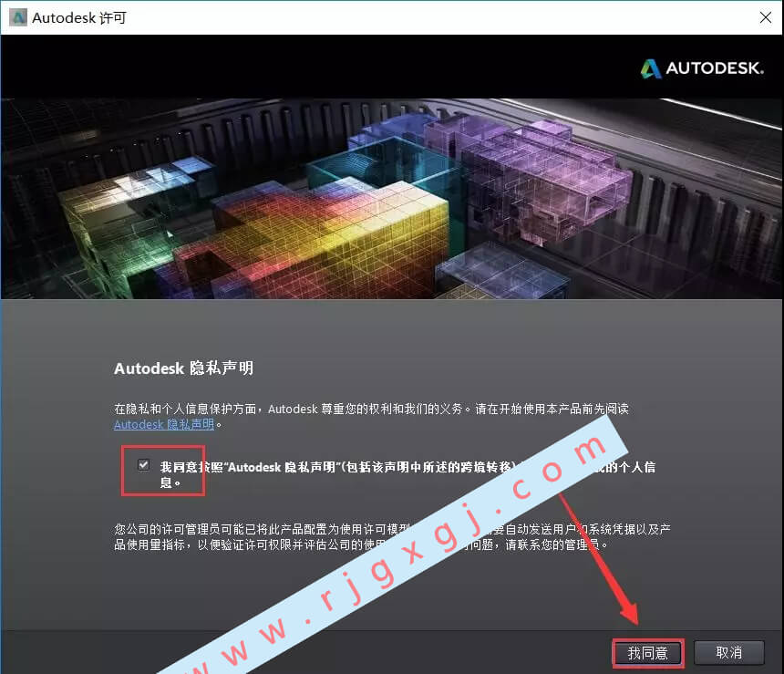Click the 我同意 button
The image size is (784, 674).
point(648,653)
